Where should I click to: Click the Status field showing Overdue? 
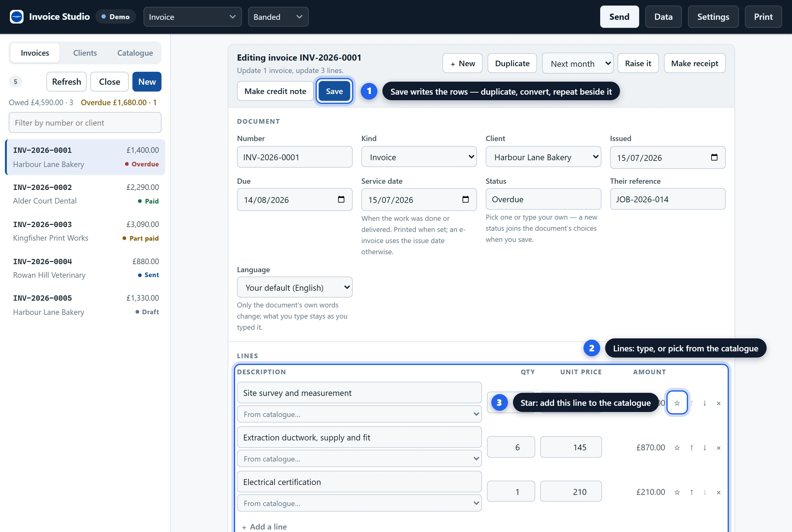click(x=543, y=199)
